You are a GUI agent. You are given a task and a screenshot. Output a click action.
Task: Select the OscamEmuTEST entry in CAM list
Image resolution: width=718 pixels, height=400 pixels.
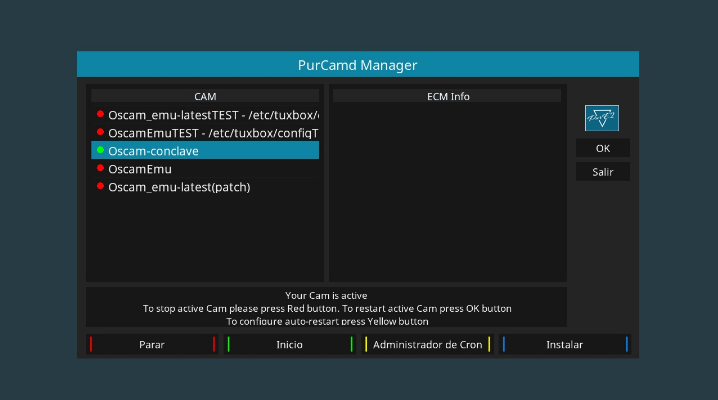click(212, 133)
